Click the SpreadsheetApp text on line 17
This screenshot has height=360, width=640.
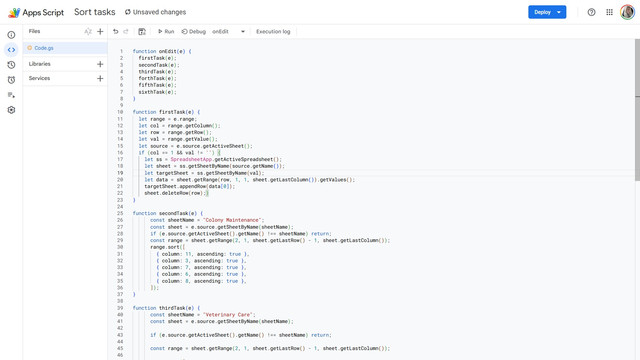click(191, 160)
